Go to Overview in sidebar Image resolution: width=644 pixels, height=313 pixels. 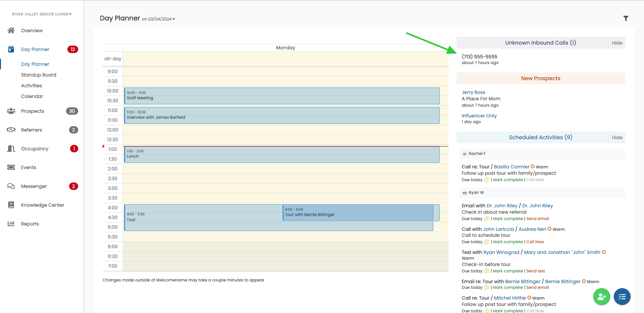[32, 31]
